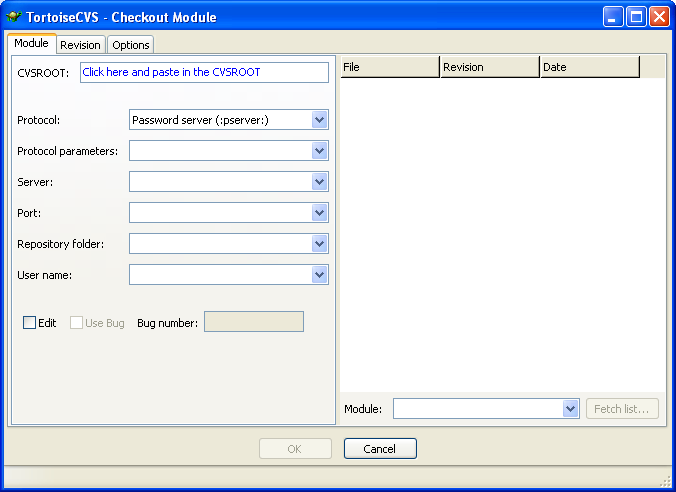Image resolution: width=676 pixels, height=492 pixels.
Task: Sort by the File column header
Action: point(389,67)
